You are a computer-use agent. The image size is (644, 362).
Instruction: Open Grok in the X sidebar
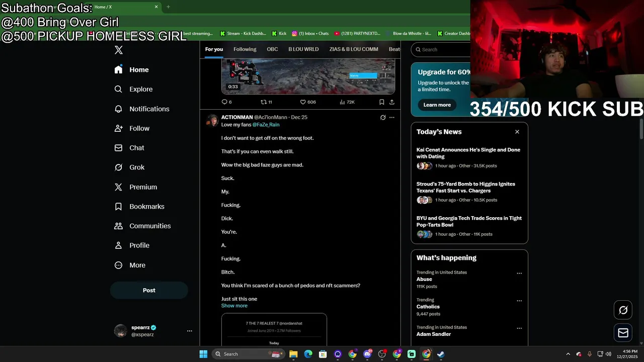point(130,167)
